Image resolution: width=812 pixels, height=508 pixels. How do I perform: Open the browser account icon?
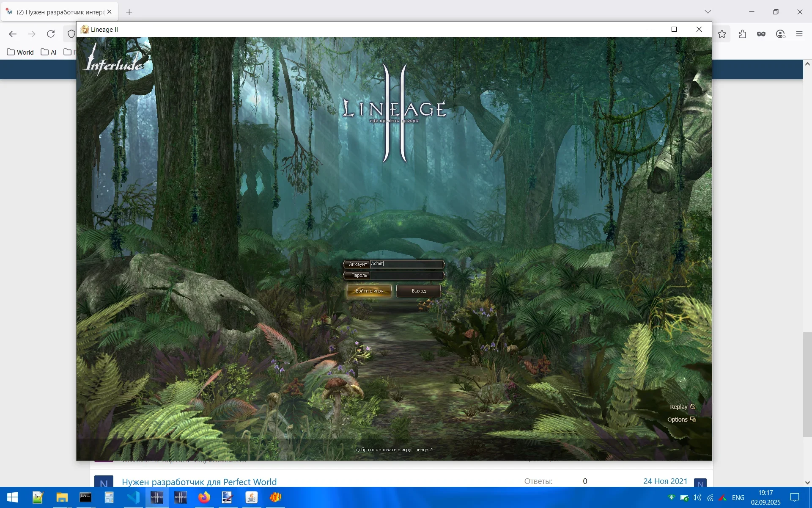tap(781, 34)
